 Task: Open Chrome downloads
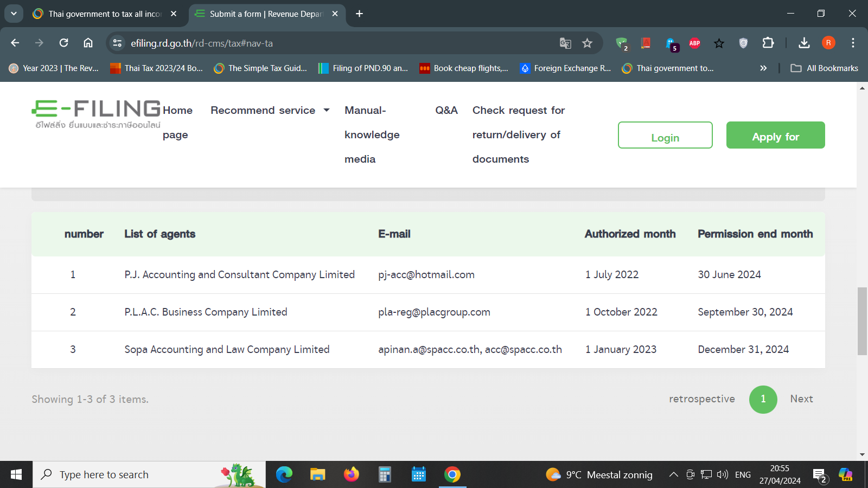pyautogui.click(x=804, y=43)
